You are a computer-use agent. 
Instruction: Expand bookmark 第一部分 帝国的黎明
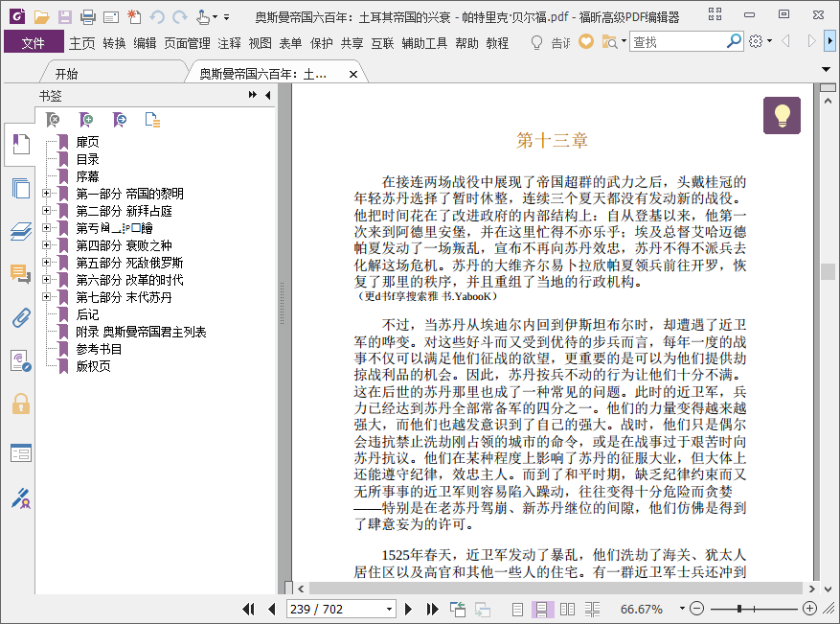click(47, 194)
